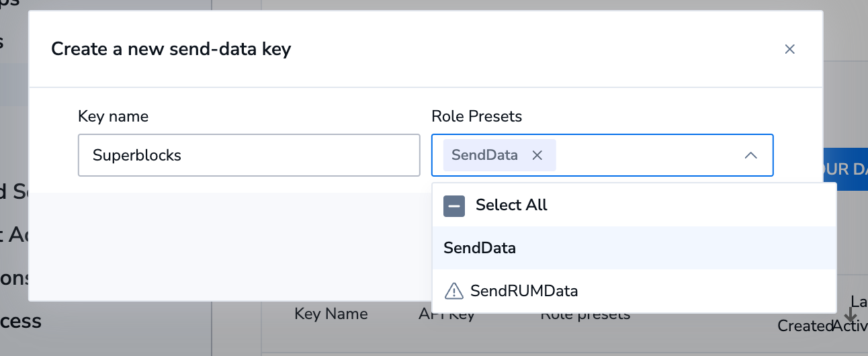The width and height of the screenshot is (868, 356).
Task: Choose the SendData option in the list
Action: pyautogui.click(x=480, y=248)
